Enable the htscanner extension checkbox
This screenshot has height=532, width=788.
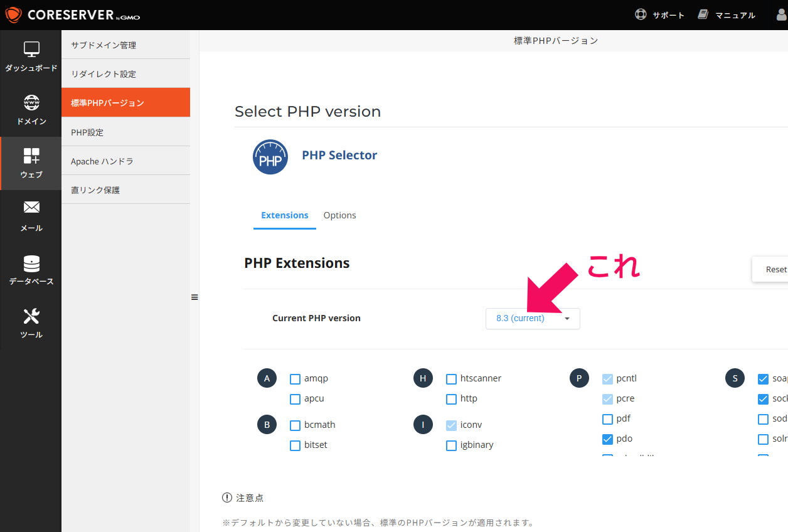point(451,379)
